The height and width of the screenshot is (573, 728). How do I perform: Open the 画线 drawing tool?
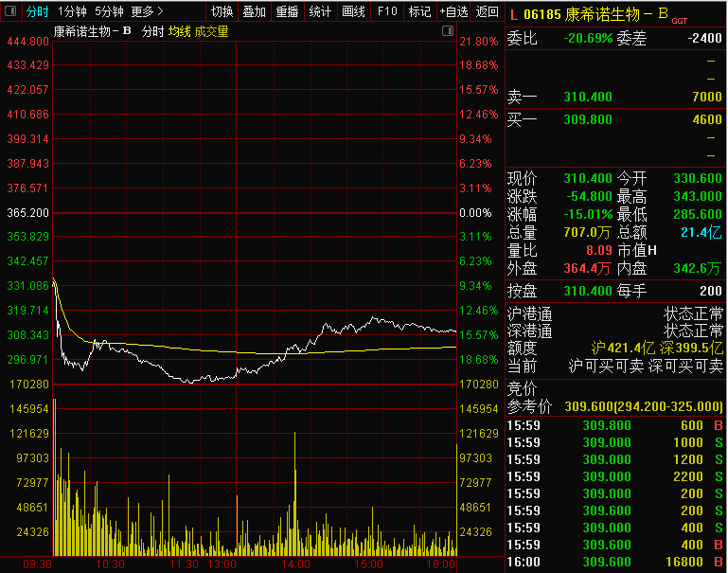(353, 12)
